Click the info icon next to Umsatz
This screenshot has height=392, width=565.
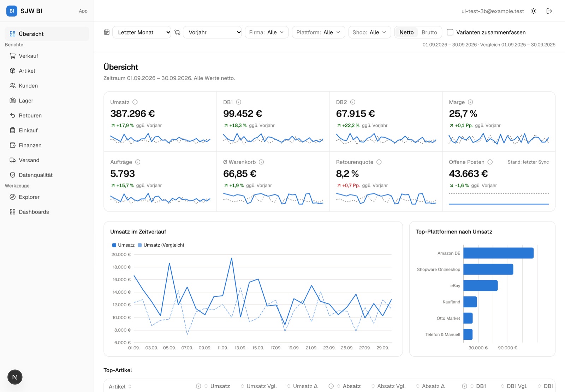pos(135,102)
